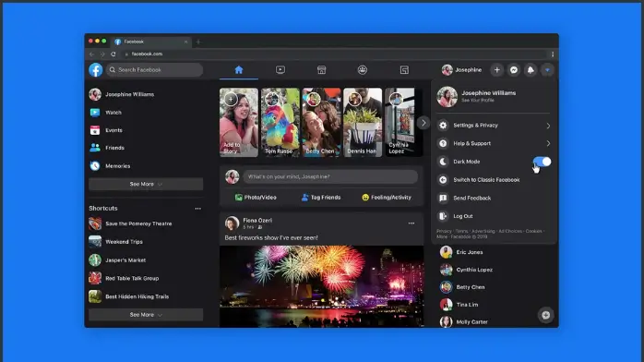644x362 pixels.
Task: Click the What's on your mind box
Action: click(x=330, y=176)
